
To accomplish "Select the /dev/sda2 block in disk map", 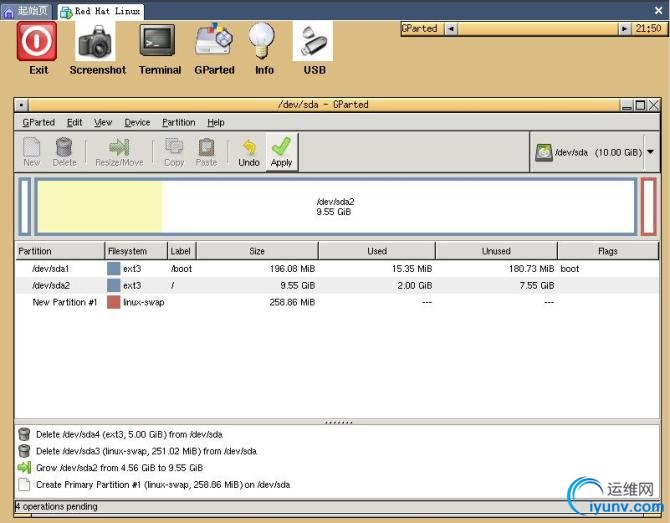I will point(336,207).
